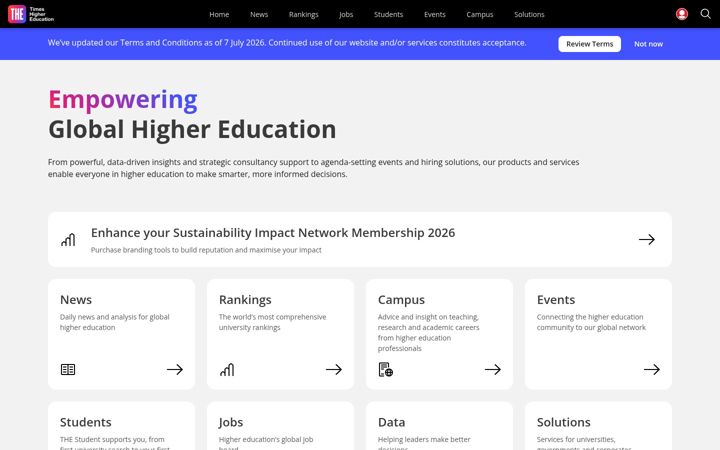Open Solutions in the top navigation
Viewport: 720px width, 450px height.
529,15
